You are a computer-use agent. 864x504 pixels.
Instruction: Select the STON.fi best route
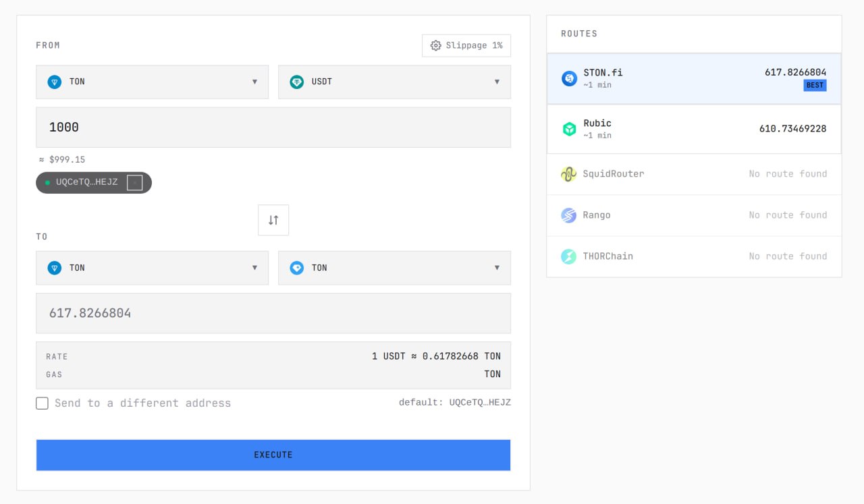[694, 78]
